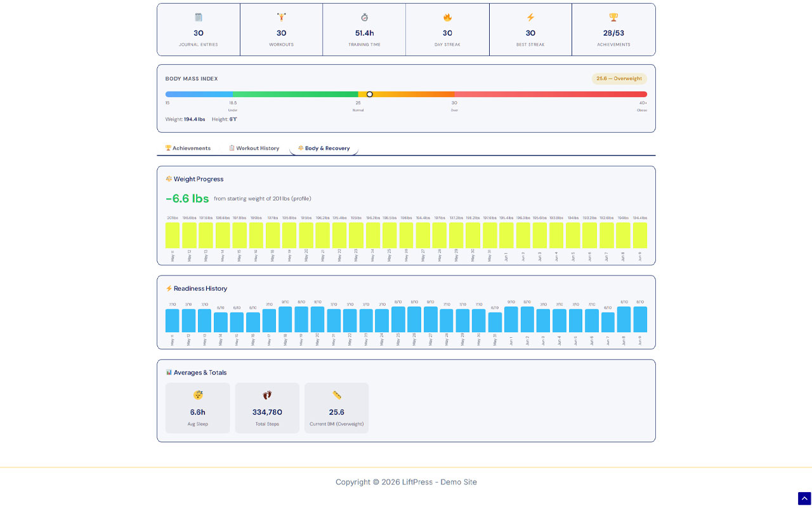Click the Jun 9 readiness bar
The width and height of the screenshot is (812, 508).
[x=640, y=319]
